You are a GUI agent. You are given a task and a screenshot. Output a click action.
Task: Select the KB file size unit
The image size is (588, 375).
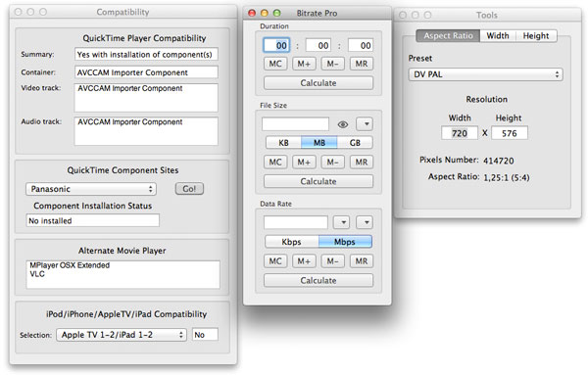pos(283,143)
